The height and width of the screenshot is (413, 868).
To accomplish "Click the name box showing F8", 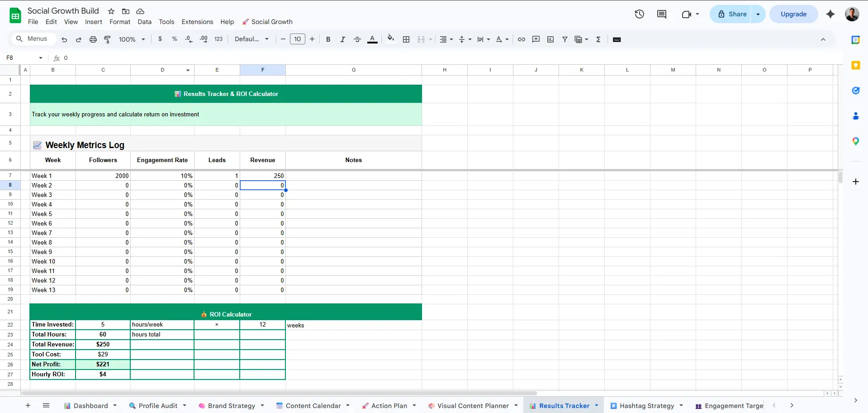I will [x=25, y=58].
